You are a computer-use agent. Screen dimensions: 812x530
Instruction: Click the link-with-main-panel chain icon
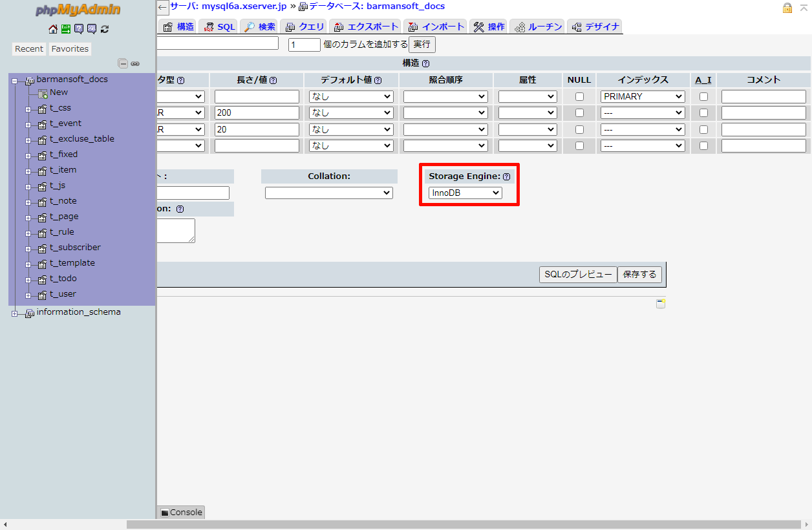tap(135, 63)
